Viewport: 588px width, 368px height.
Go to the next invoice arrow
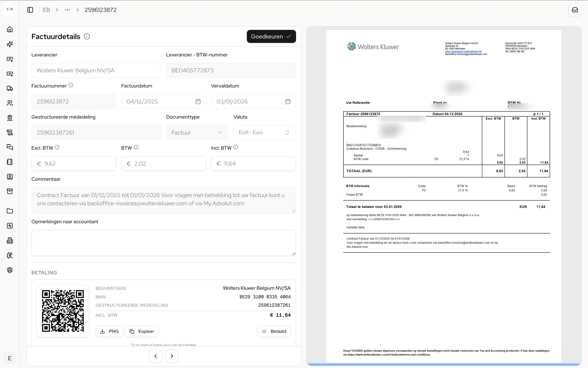tap(172, 356)
